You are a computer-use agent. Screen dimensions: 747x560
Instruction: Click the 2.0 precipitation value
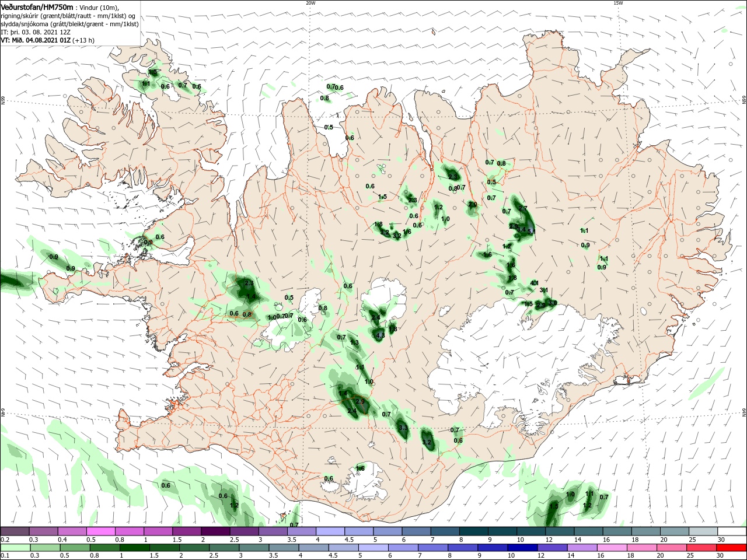(x=473, y=204)
